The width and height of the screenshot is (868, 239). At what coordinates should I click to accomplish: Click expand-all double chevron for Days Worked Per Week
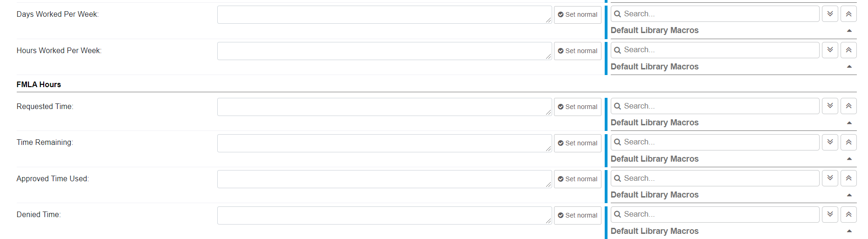click(830, 14)
